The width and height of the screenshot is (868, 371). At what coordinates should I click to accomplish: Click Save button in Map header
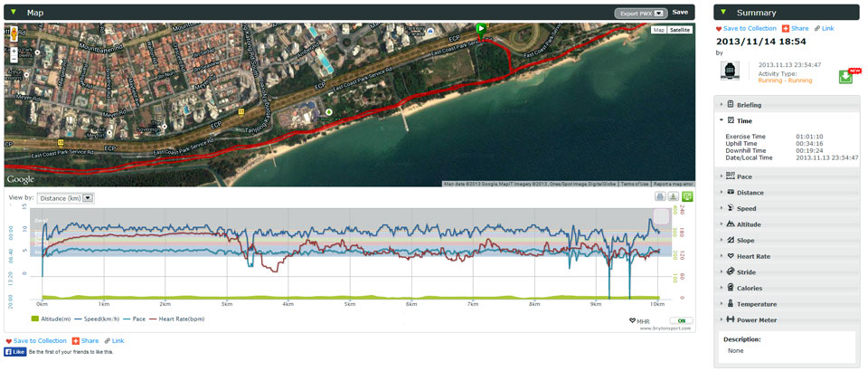coord(680,13)
